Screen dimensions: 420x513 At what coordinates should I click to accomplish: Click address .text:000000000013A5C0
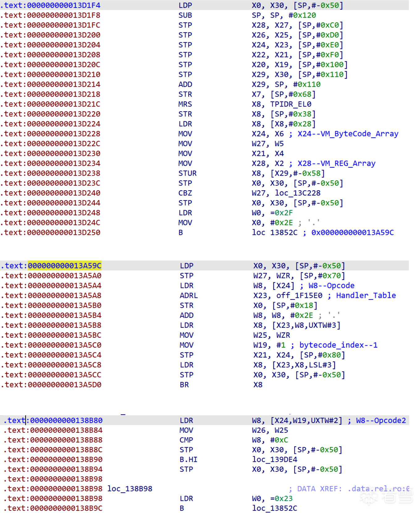click(x=51, y=345)
